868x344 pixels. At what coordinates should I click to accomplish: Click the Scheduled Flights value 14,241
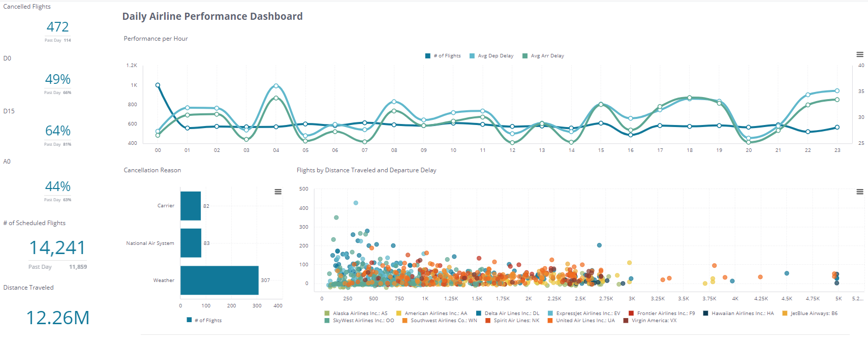click(x=57, y=247)
